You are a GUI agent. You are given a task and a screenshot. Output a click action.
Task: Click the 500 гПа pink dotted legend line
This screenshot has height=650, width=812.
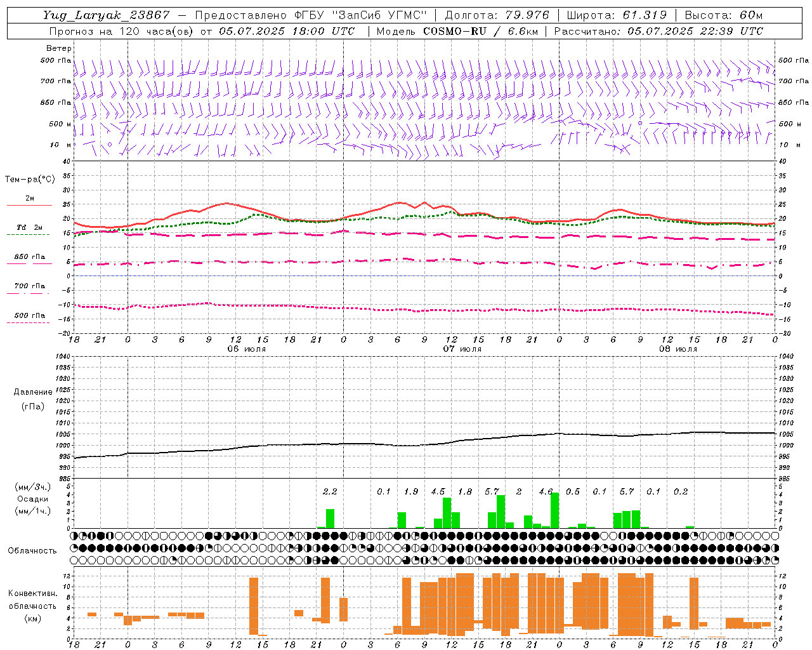pyautogui.click(x=28, y=322)
